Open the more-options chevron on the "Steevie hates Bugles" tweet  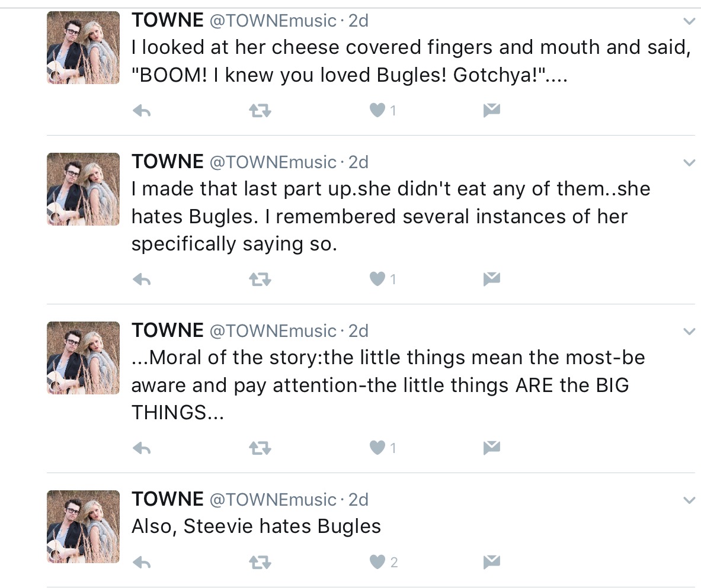coord(689,500)
